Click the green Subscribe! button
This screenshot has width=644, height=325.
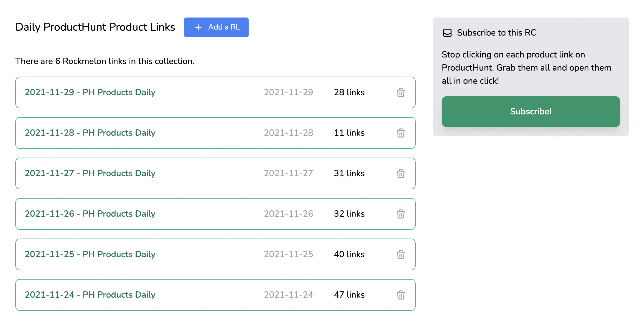[530, 111]
